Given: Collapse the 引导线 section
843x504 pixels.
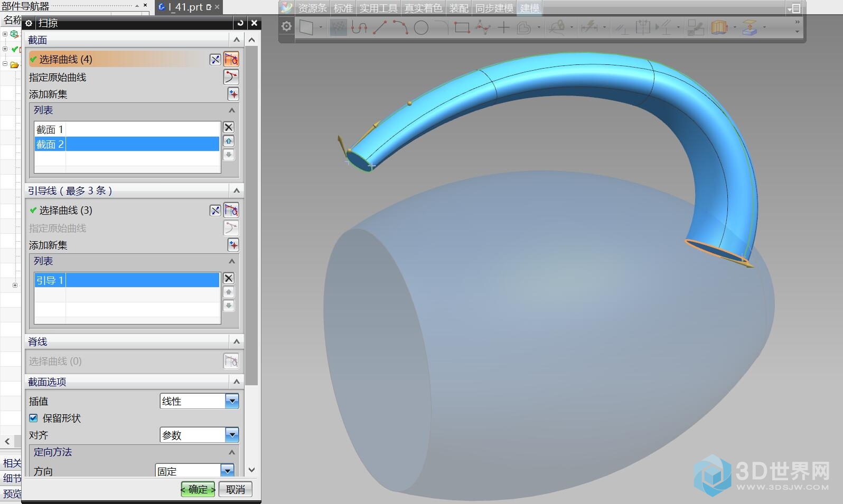Looking at the screenshot, I should [237, 191].
